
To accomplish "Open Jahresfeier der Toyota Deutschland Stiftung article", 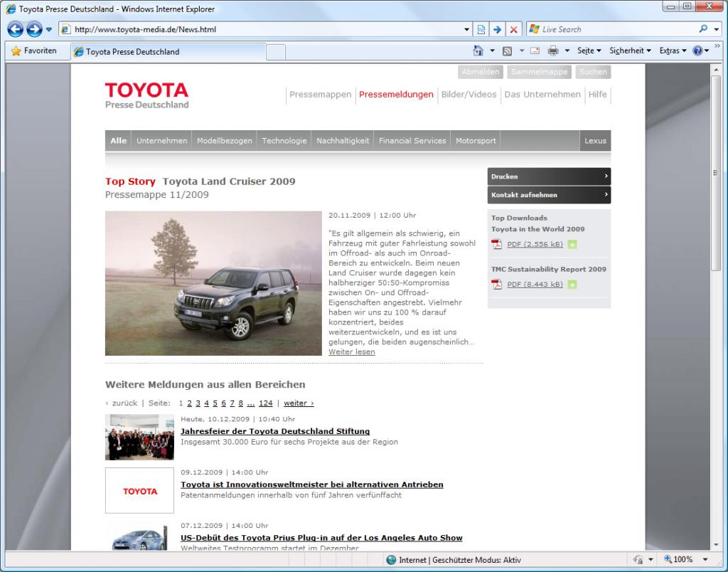I will [275, 431].
